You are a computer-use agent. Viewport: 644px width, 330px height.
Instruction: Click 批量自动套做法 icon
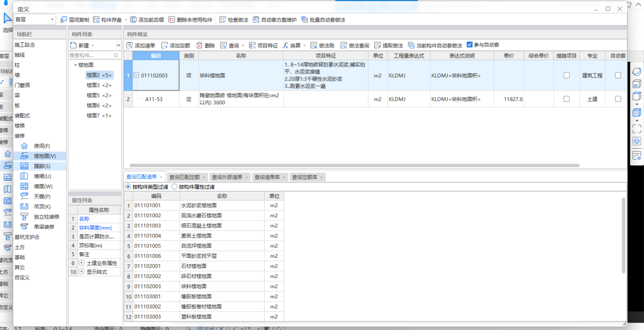305,20
